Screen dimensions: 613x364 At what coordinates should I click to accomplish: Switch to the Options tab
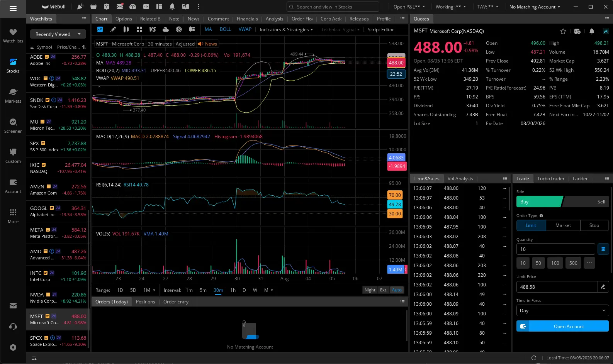point(124,19)
